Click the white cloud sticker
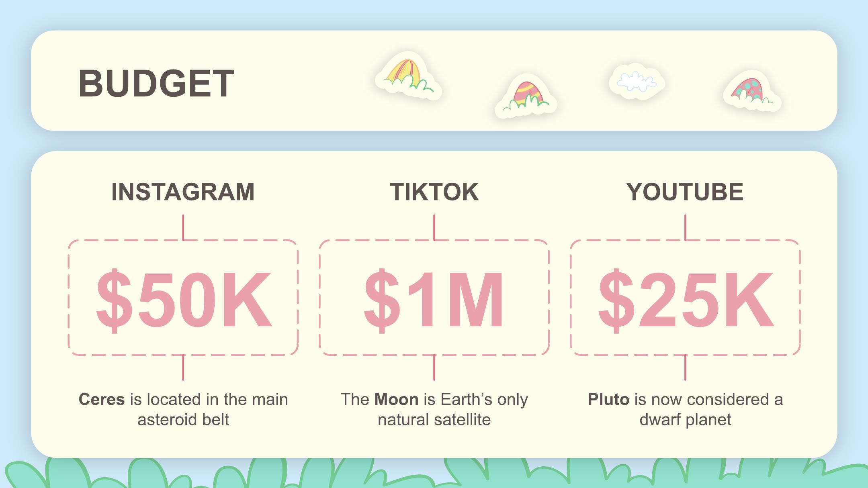 (x=637, y=82)
